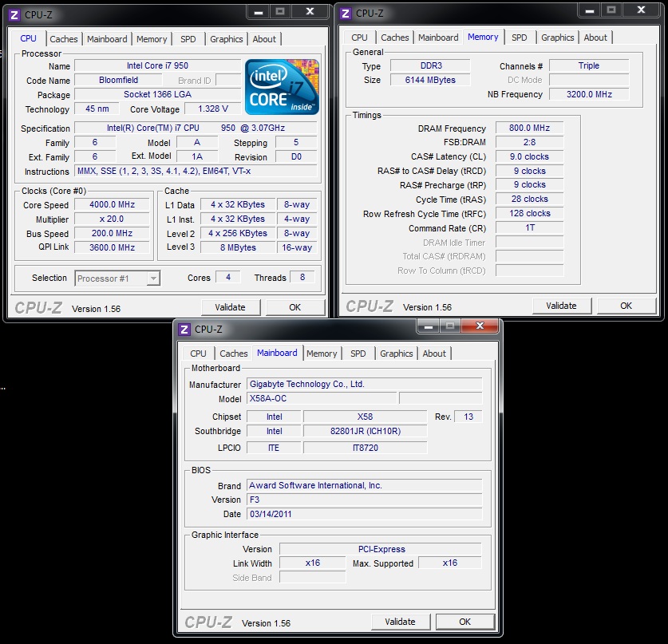Select the Level 3 cache value '8 MBytes'
Viewport: 668px width, 644px height.
point(238,247)
